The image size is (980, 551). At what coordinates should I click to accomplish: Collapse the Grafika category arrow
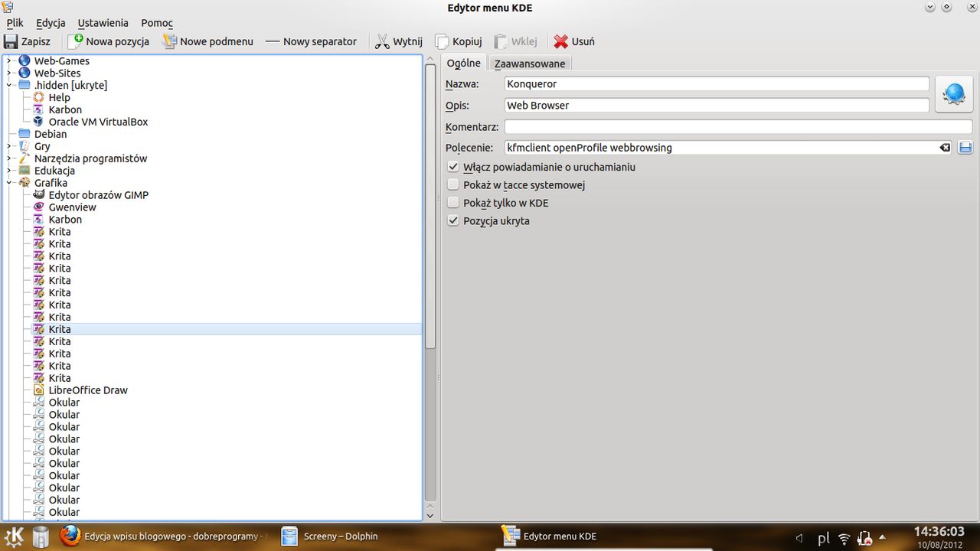click(9, 183)
